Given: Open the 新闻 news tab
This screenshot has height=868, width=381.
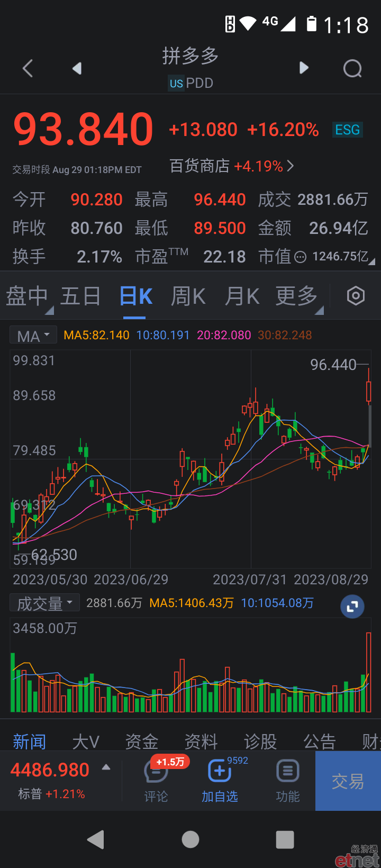Looking at the screenshot, I should [x=30, y=741].
